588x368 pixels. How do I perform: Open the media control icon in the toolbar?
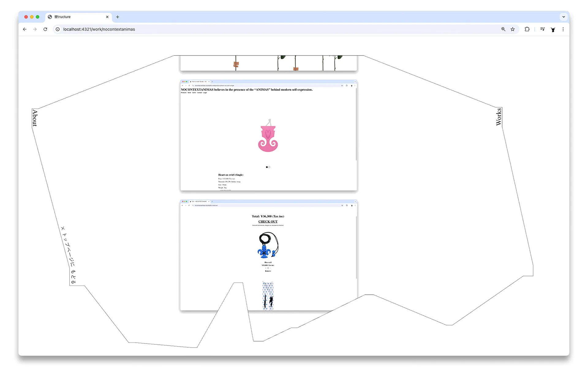click(542, 29)
